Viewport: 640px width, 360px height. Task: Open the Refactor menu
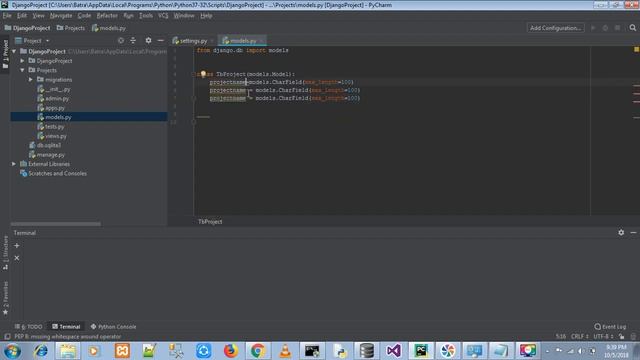tap(107, 16)
